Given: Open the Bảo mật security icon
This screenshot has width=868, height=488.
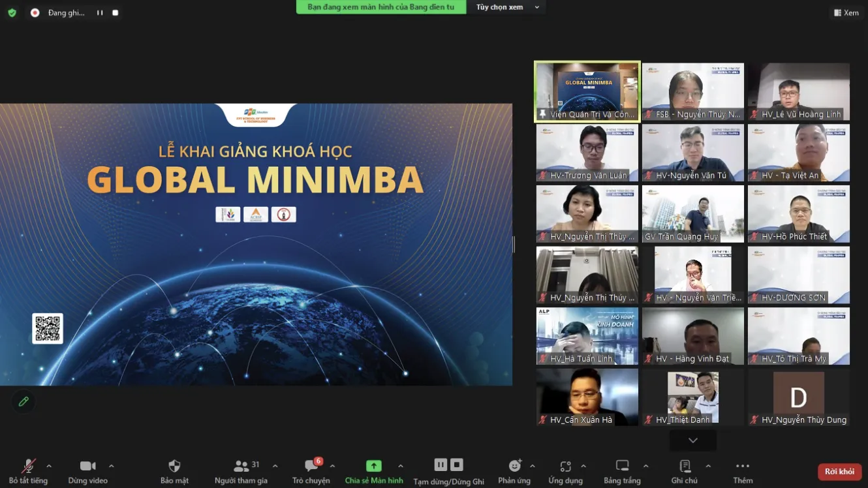Looking at the screenshot, I should (x=174, y=466).
